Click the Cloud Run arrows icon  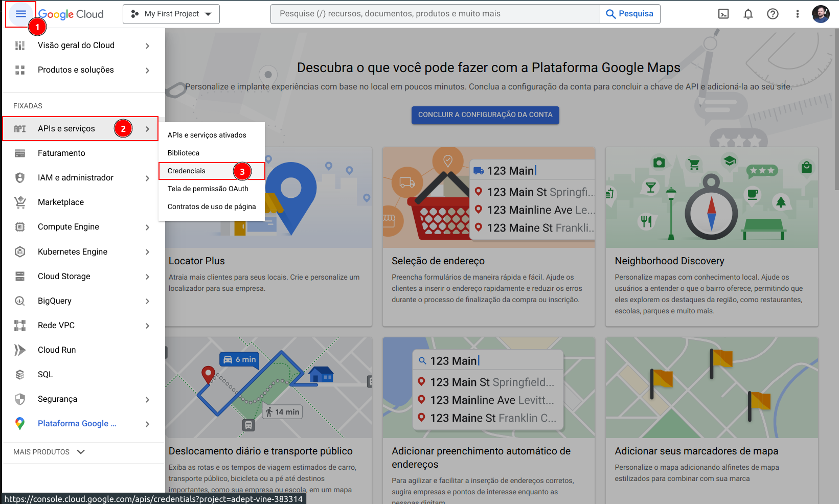pyautogui.click(x=20, y=350)
